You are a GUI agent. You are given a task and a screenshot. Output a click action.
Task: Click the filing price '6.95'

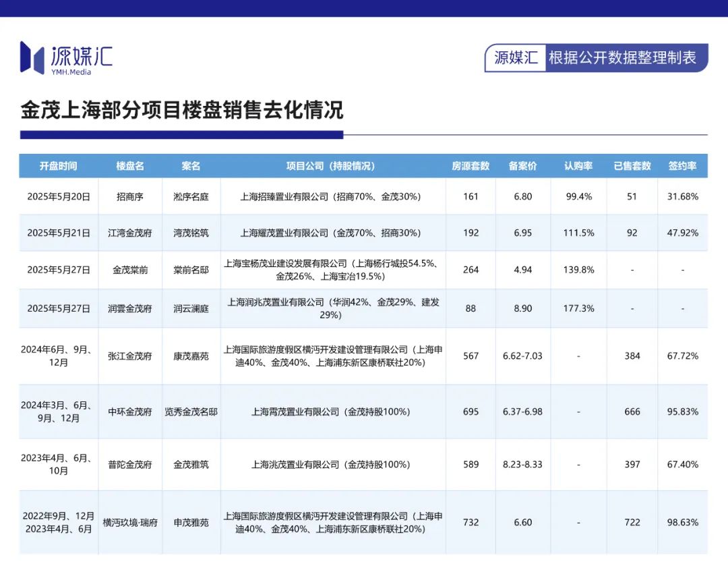tap(523, 233)
